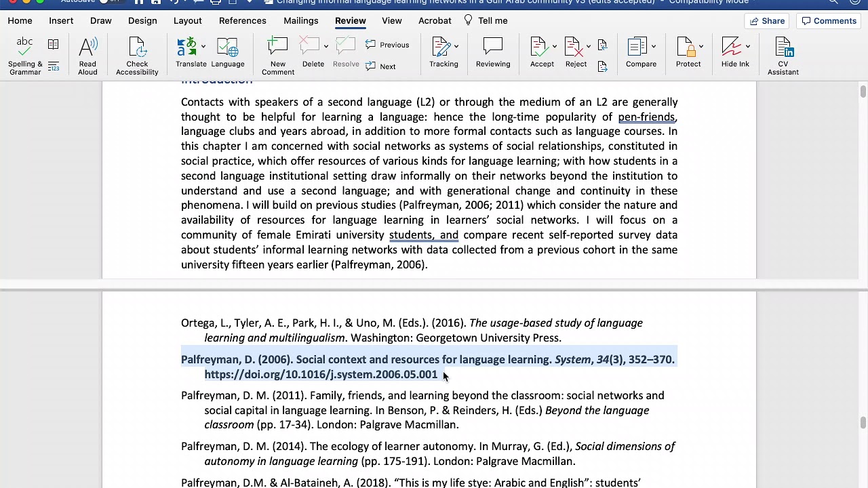Screen dimensions: 868x488
Task: Click the top pane vertical scrollbar thumb
Action: pyautogui.click(x=863, y=92)
